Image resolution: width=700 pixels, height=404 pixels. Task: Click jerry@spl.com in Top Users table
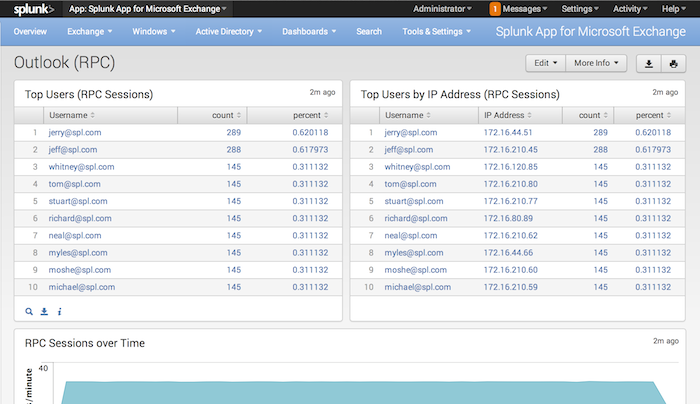(75, 133)
